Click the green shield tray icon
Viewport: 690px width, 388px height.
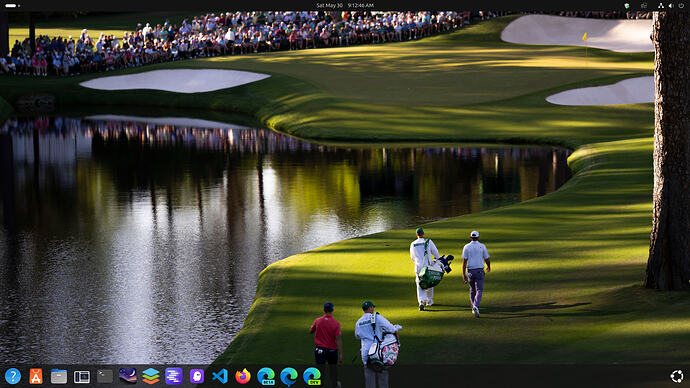(627, 5)
